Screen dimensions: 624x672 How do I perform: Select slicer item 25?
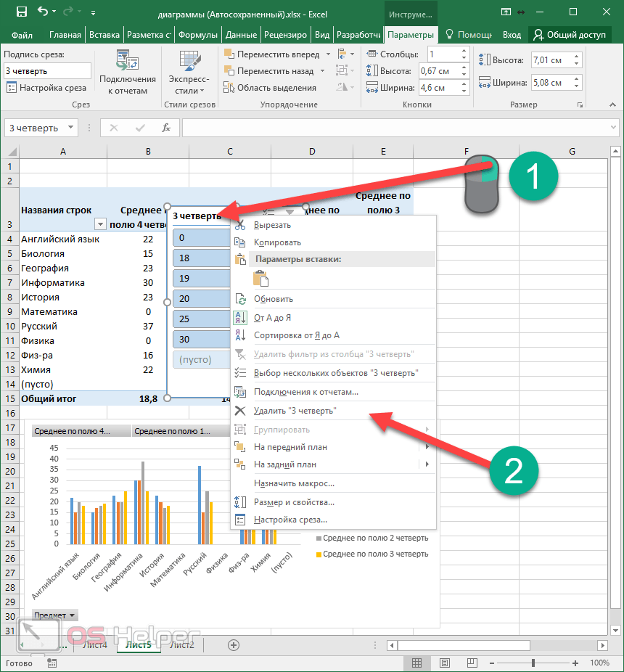200,319
